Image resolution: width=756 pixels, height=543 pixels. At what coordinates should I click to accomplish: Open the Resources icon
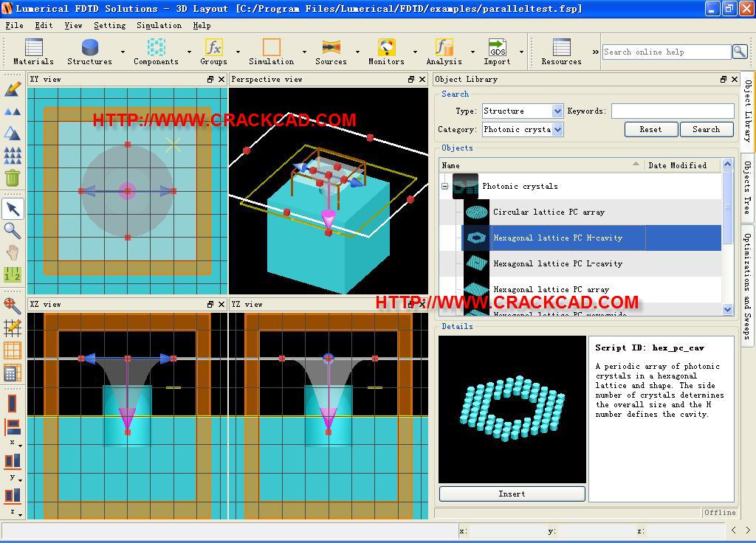pos(562,47)
